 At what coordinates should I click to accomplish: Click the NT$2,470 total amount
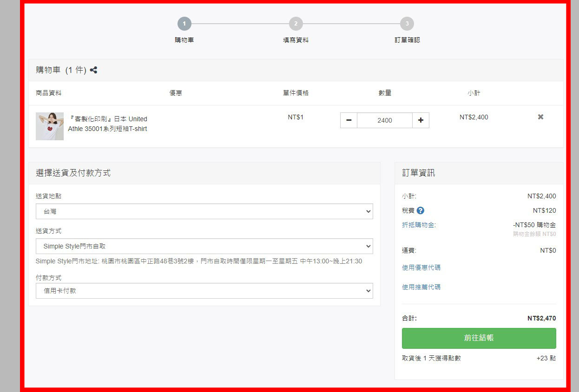point(541,319)
